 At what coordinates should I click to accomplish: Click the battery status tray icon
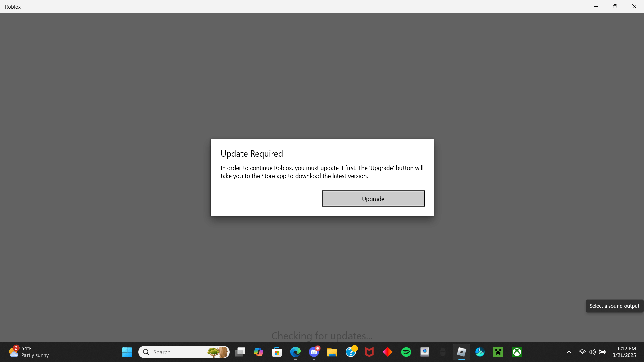(x=602, y=352)
